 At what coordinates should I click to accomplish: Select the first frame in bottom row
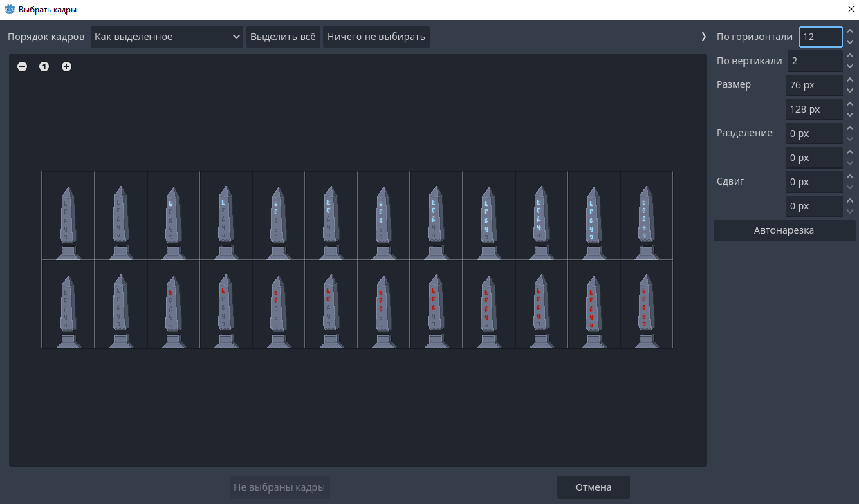(x=68, y=304)
